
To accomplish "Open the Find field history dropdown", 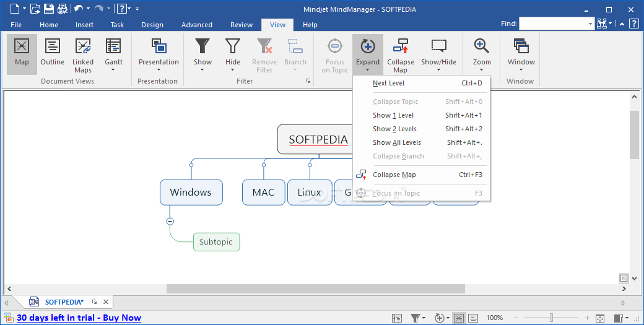I will (591, 24).
